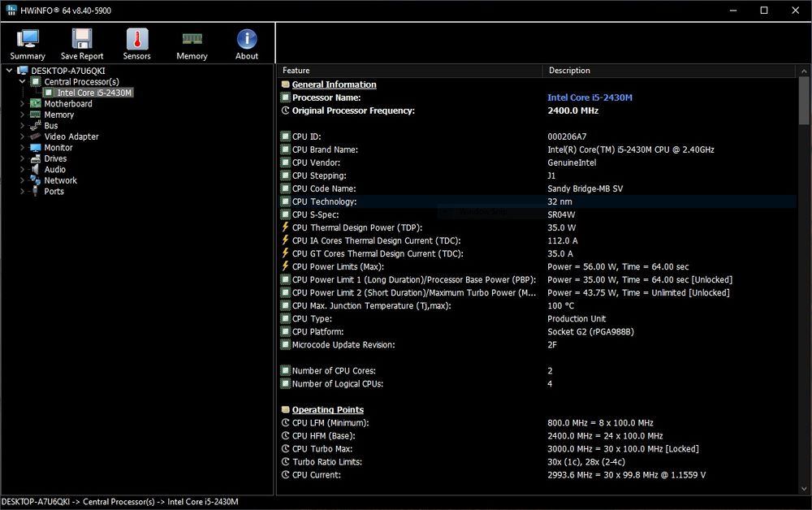Click the Operating Points folder icon
The height and width of the screenshot is (510, 812).
point(285,409)
